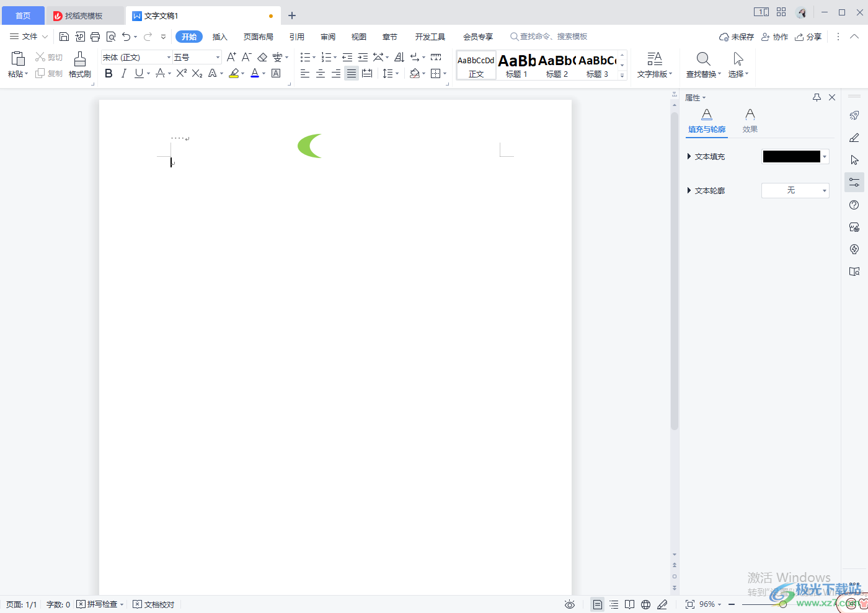Screen dimensions: 868x613
Task: Open the Insert (插入) ribbon tab
Action: pos(219,37)
